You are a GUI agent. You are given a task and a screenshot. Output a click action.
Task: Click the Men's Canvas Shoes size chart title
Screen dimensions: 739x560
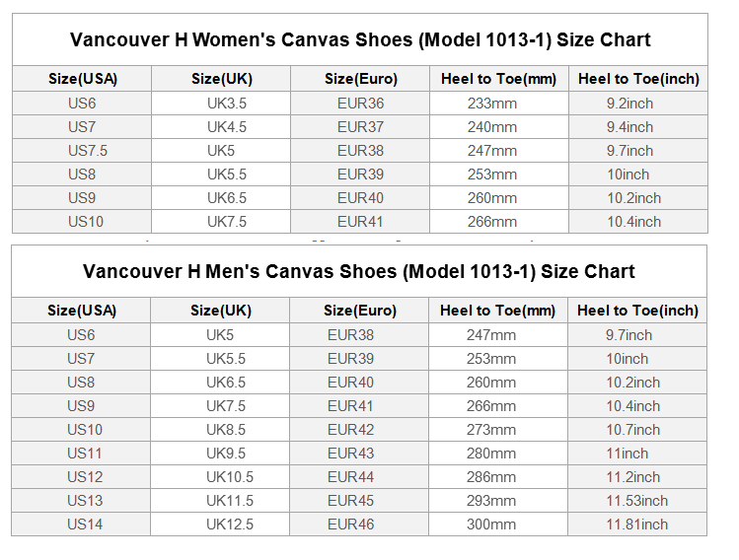click(359, 271)
